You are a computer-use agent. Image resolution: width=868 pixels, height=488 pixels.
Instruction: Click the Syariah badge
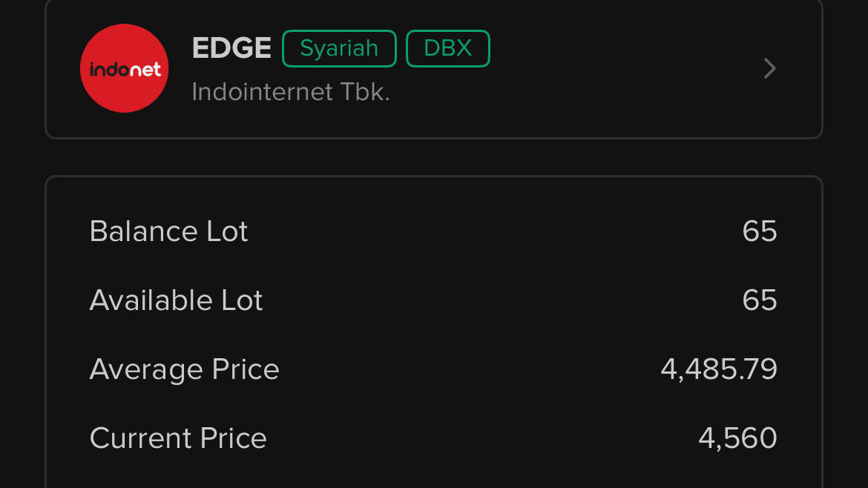pos(339,48)
